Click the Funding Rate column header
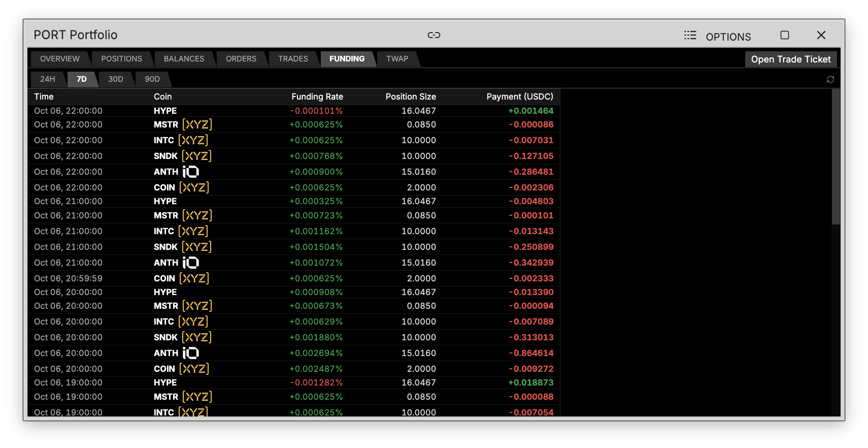The width and height of the screenshot is (868, 448). 317,97
